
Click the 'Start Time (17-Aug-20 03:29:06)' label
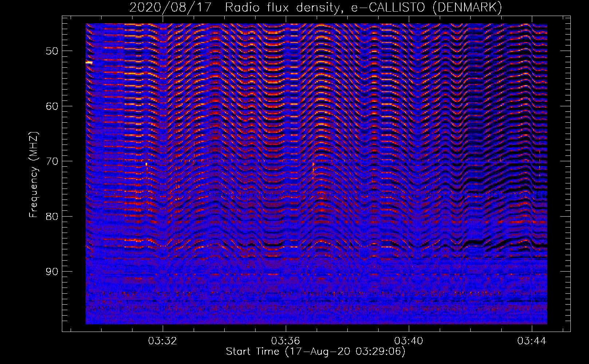tap(315, 352)
